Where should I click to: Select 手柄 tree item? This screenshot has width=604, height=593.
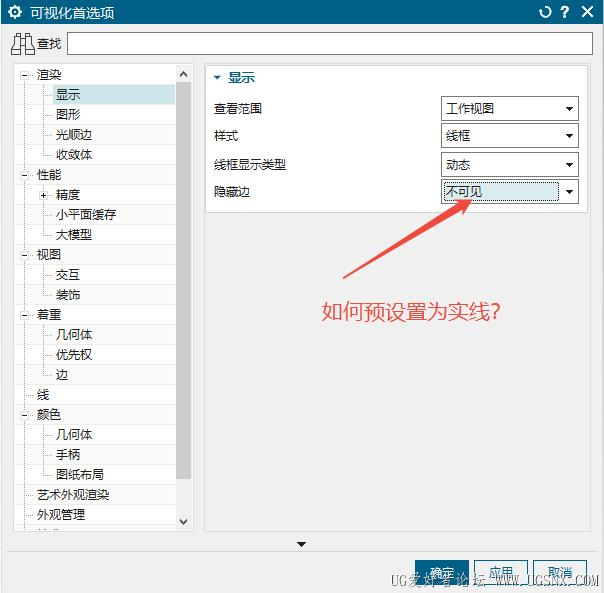pyautogui.click(x=68, y=455)
